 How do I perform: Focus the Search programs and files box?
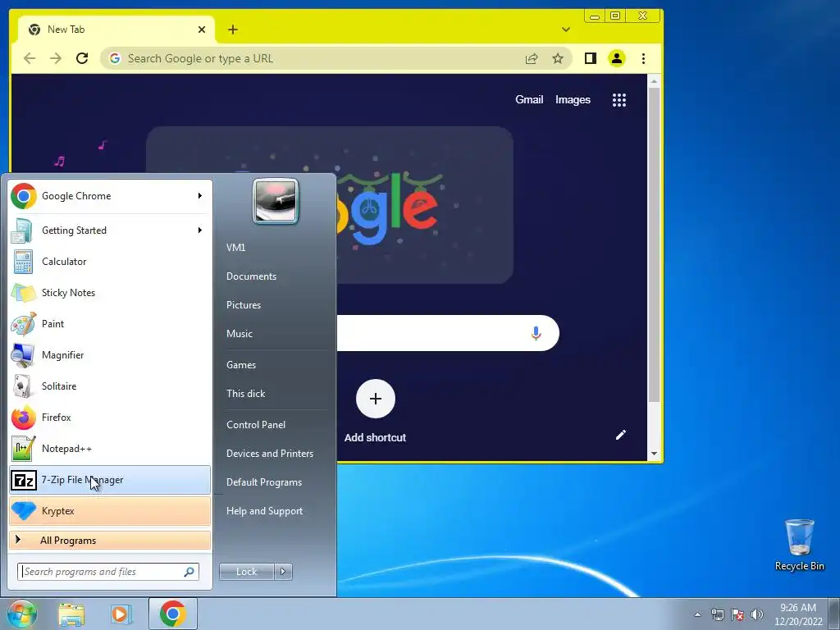tap(108, 572)
